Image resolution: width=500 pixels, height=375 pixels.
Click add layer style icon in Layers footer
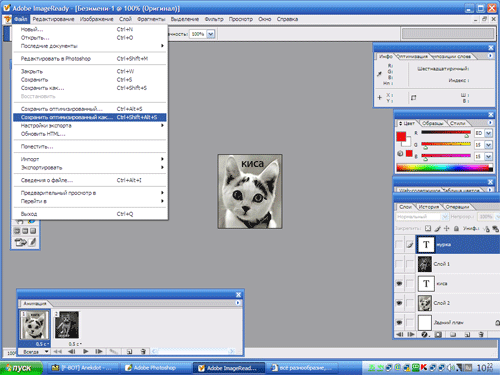425,334
